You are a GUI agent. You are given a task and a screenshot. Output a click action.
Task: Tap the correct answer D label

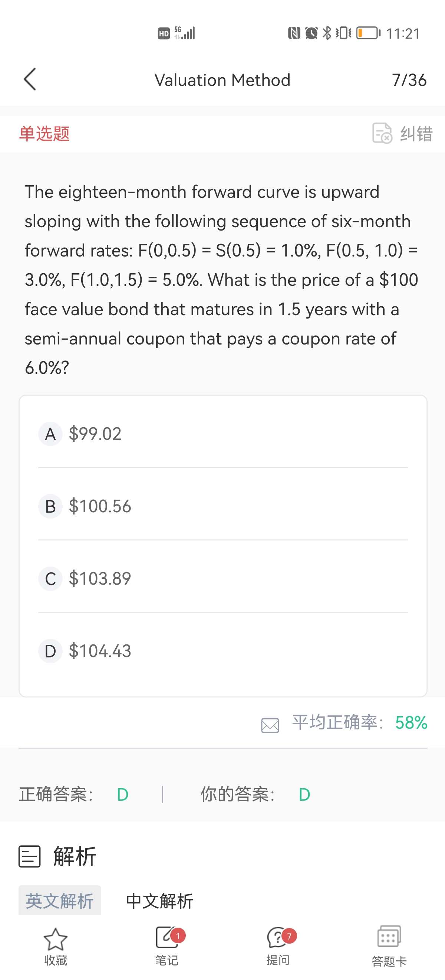click(x=123, y=795)
